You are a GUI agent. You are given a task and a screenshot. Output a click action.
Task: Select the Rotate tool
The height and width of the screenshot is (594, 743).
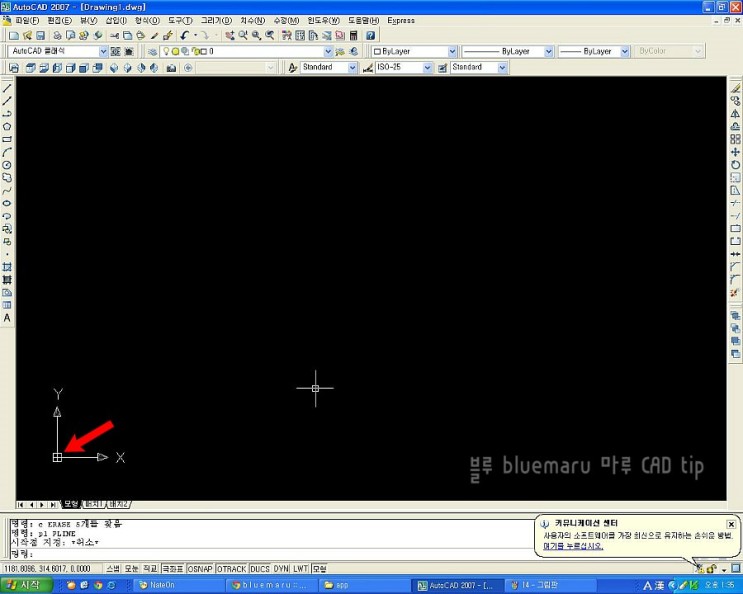pyautogui.click(x=735, y=165)
